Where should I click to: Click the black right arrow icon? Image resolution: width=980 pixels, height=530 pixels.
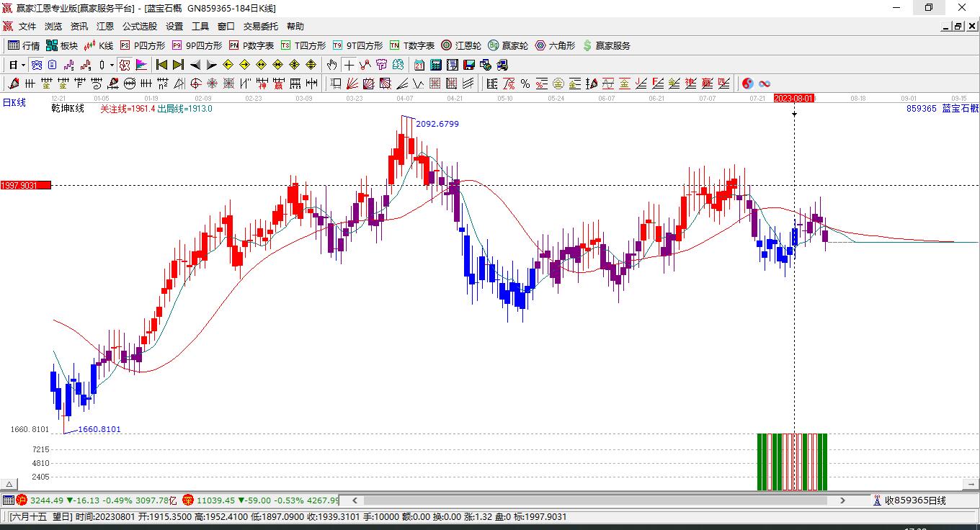click(x=212, y=65)
